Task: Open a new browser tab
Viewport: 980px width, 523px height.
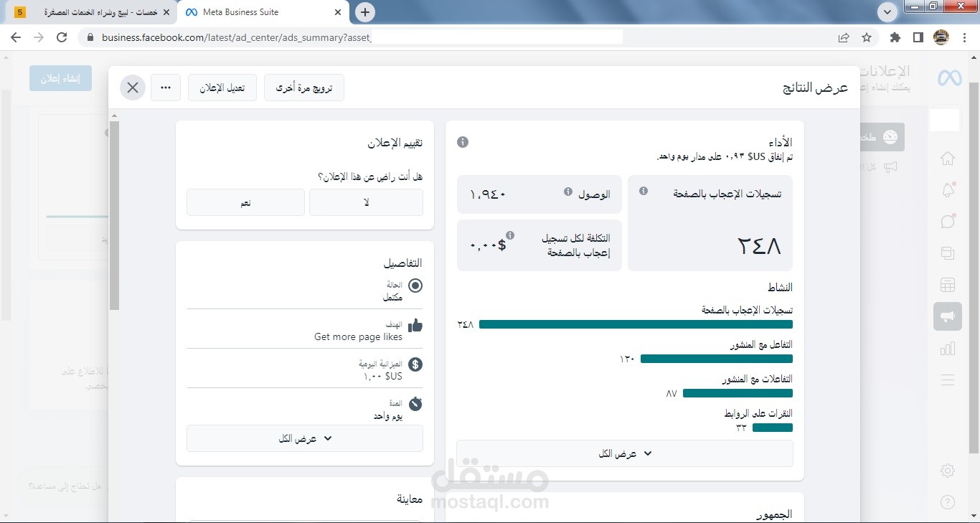Action: click(x=365, y=12)
